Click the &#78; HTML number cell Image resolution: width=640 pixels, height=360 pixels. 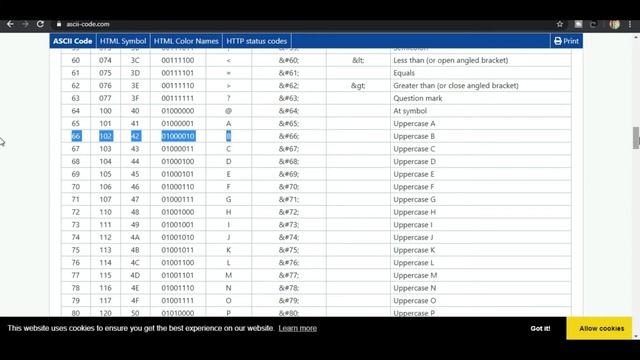(289, 288)
